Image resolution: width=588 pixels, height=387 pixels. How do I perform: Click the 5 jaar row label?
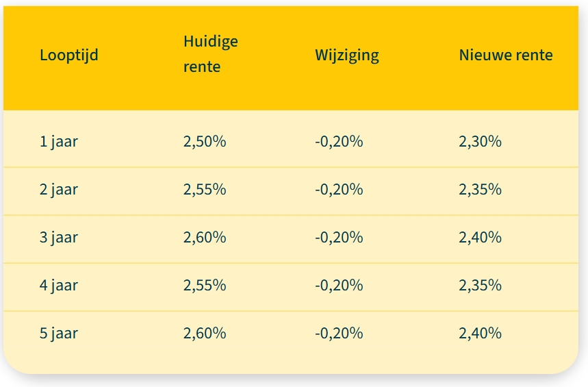pyautogui.click(x=58, y=334)
